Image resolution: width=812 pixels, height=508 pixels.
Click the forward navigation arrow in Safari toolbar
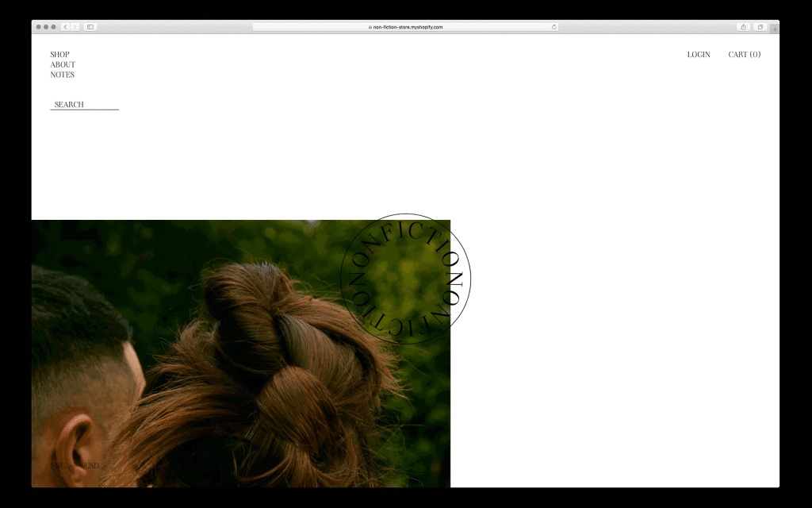(75, 26)
